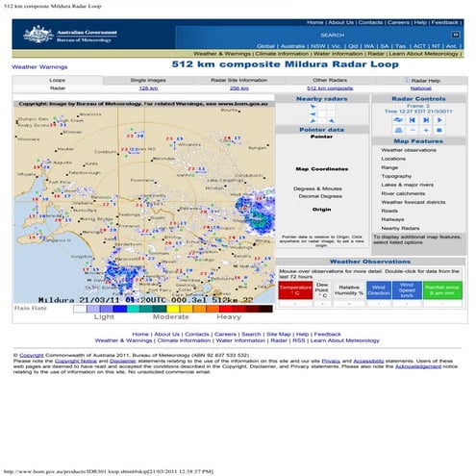Select Decimal Degrees coordinate format

tap(320, 196)
